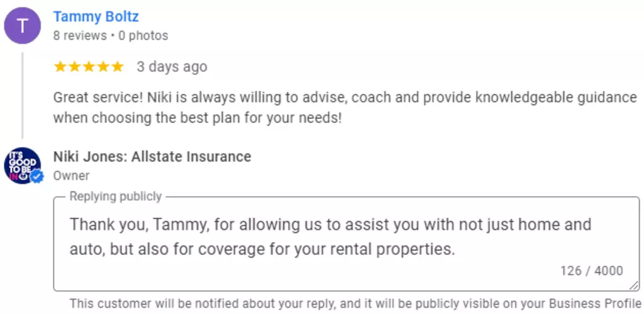
Task: Click the 126 / 4000 character counter
Action: pyautogui.click(x=592, y=271)
